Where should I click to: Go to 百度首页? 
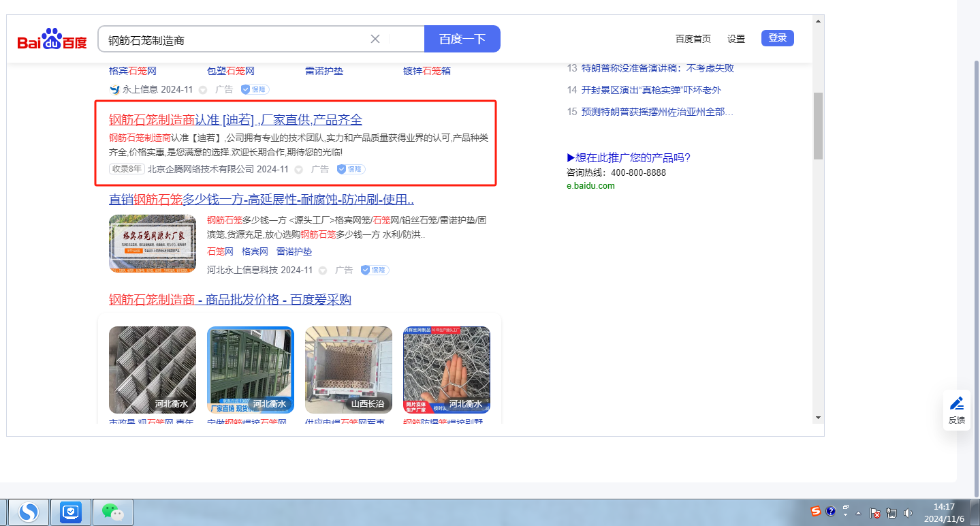point(693,39)
